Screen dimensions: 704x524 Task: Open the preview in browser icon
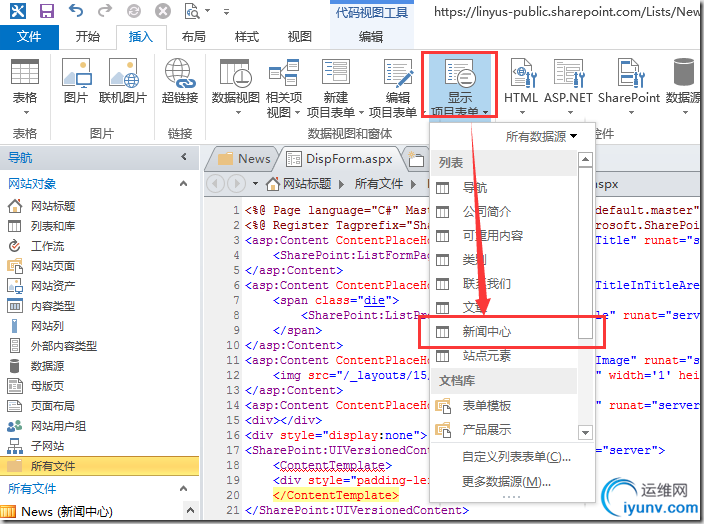click(192, 11)
